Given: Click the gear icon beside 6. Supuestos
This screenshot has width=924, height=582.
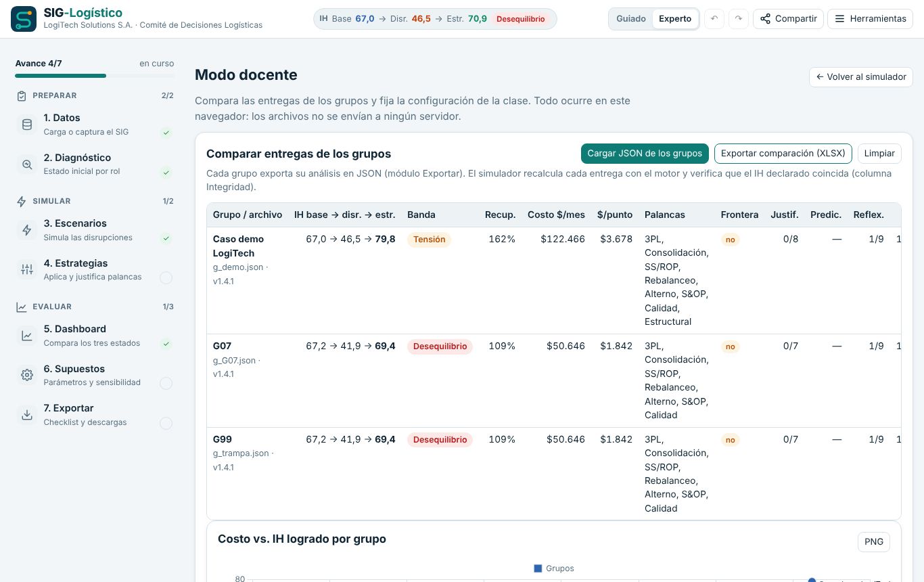Looking at the screenshot, I should click(x=27, y=375).
